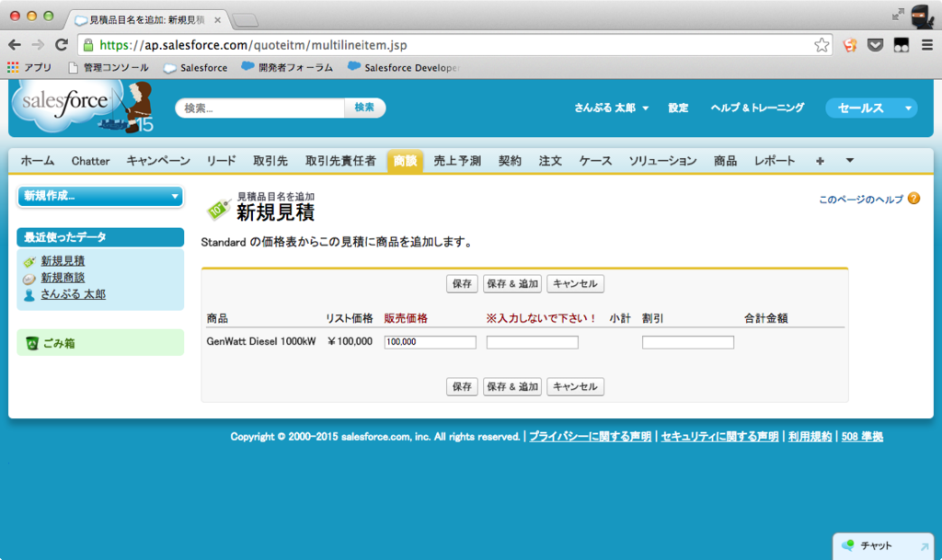Viewport: 942px width, 560px height.
Task: Click the black square extension icon
Action: 902,45
